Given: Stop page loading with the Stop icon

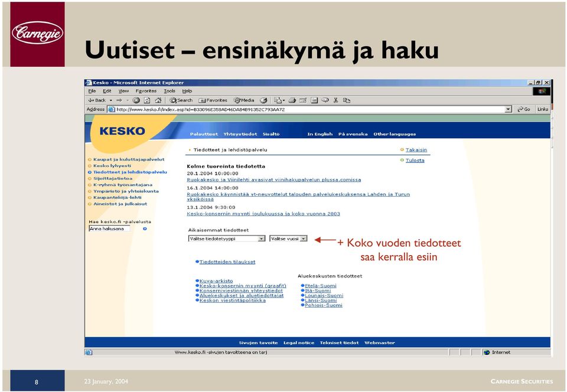Looking at the screenshot, I should point(136,100).
